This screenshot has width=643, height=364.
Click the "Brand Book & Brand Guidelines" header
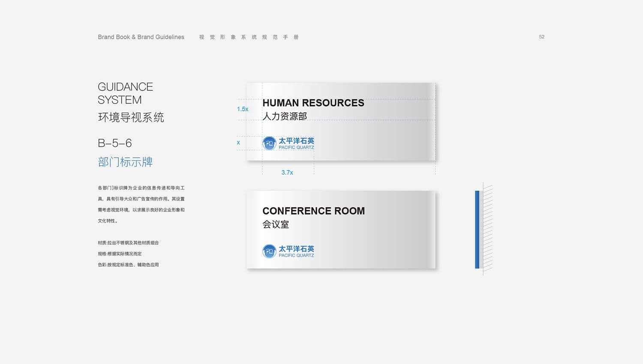[141, 37]
